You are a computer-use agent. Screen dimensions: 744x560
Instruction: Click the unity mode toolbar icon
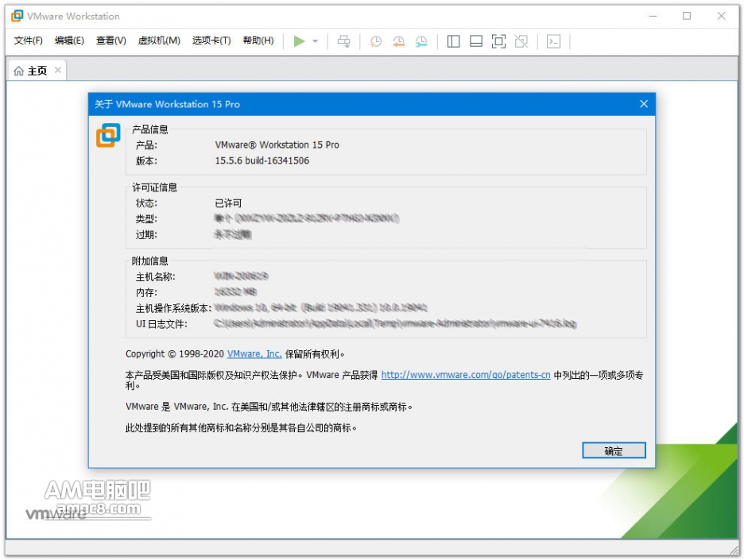[521, 41]
